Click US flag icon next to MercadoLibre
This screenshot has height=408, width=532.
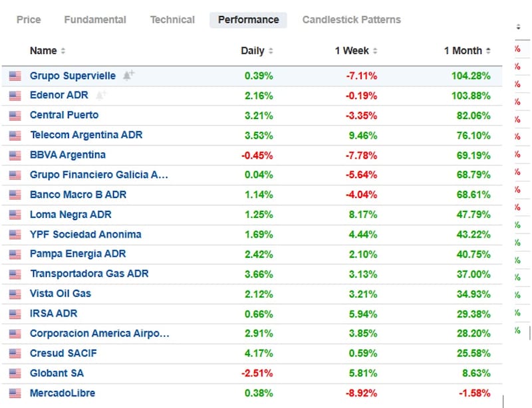(x=15, y=393)
